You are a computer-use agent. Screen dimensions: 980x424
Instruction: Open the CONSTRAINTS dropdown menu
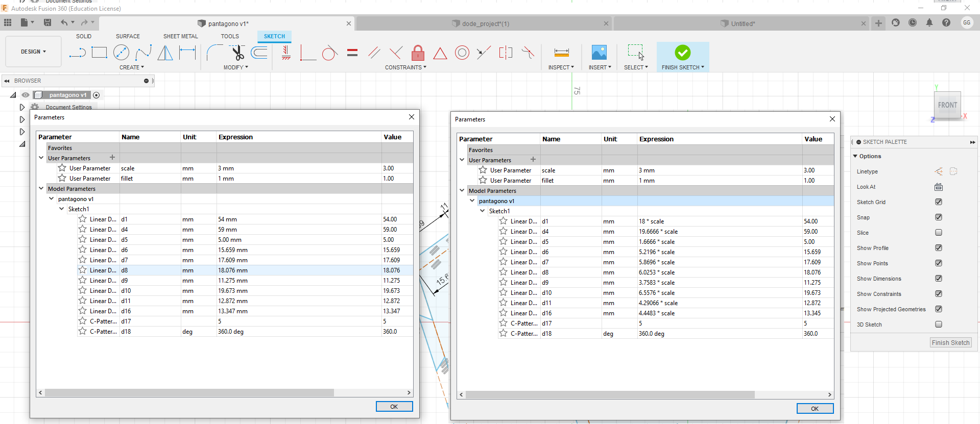(x=405, y=67)
